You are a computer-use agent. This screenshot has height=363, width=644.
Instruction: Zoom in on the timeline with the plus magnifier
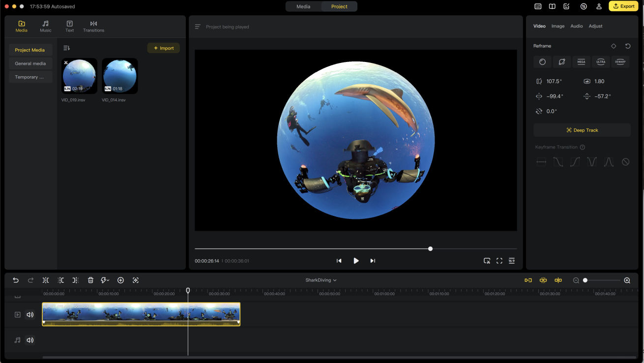[627, 280]
